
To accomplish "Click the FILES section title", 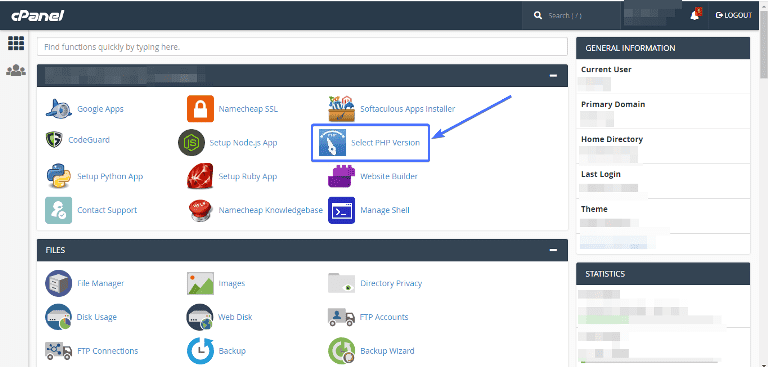I will [55, 250].
